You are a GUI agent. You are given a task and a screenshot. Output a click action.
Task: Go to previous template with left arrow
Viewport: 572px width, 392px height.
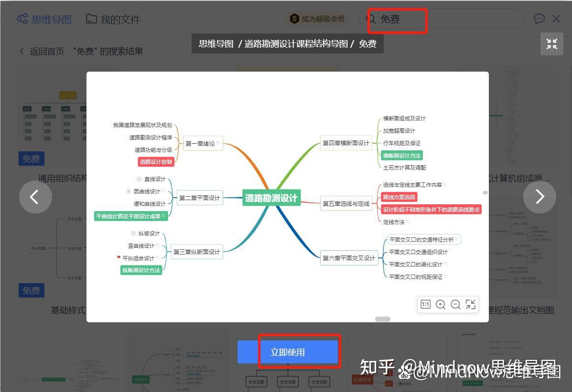(x=35, y=197)
